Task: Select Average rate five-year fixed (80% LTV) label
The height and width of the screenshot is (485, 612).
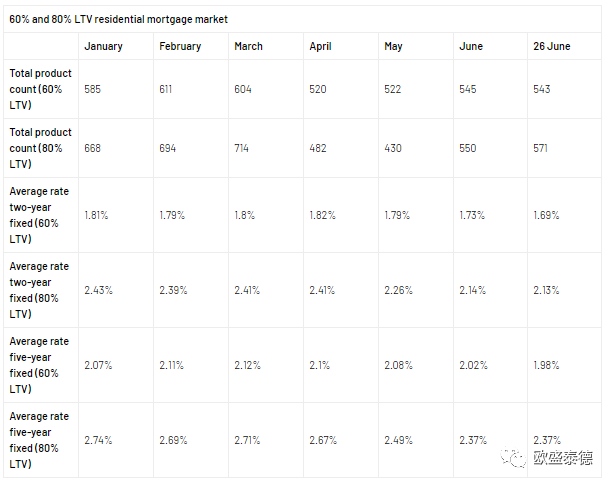Action: [39, 440]
